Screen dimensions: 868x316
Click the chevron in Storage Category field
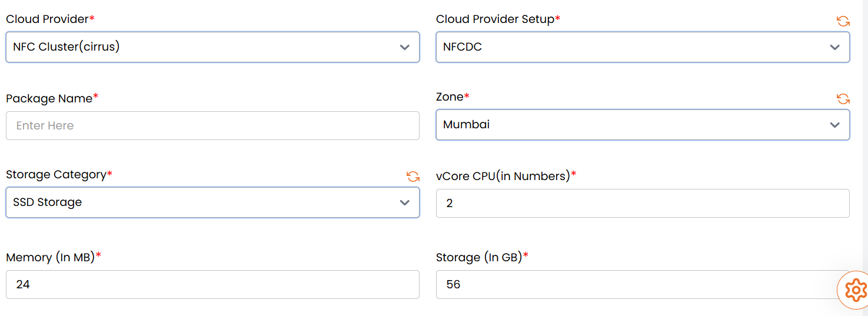[404, 202]
